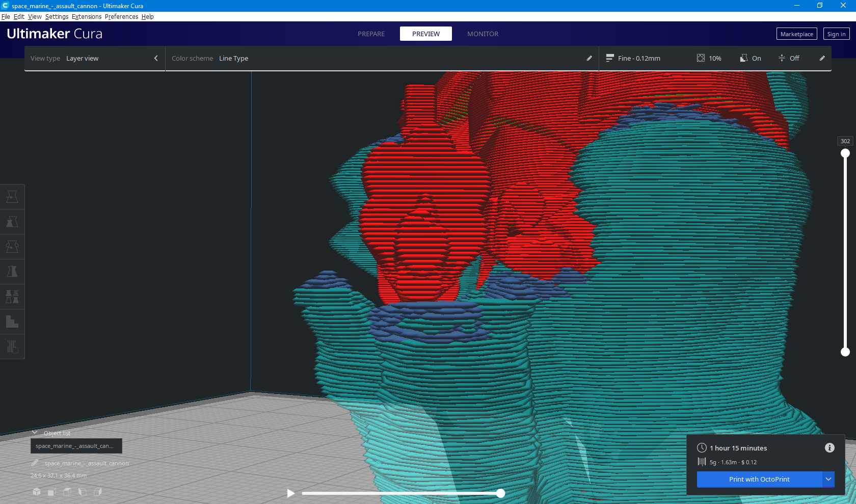
Task: Click the dimensions text 24.6 x 37.1 x 36.4 mm
Action: tap(59, 475)
